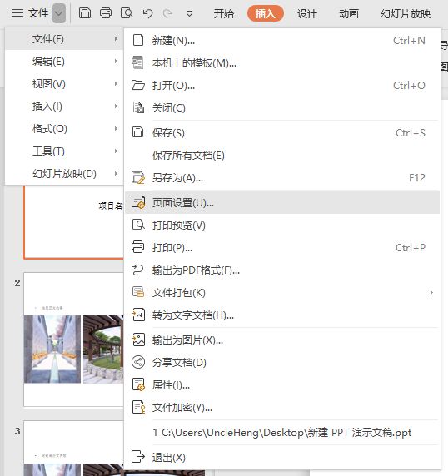This screenshot has width=448, height=476.
Task: Choose 新建(N)... from the file menu
Action: click(x=282, y=40)
